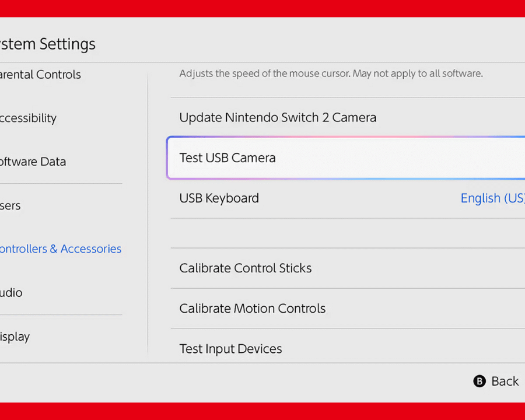The width and height of the screenshot is (525, 420).
Task: Select the Test USB Camera option
Action: pos(346,157)
